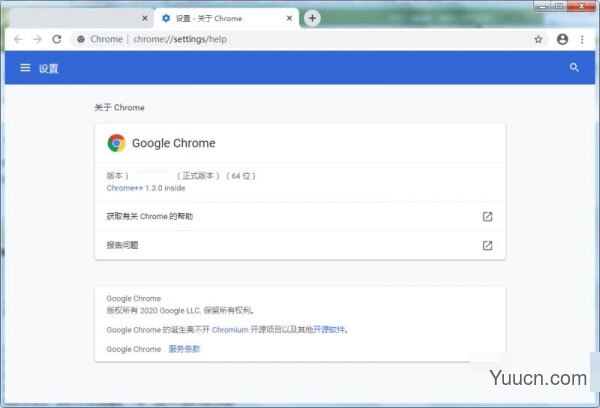This screenshot has height=408, width=600.
Task: Click the 关于 Chrome heading text
Action: [119, 108]
